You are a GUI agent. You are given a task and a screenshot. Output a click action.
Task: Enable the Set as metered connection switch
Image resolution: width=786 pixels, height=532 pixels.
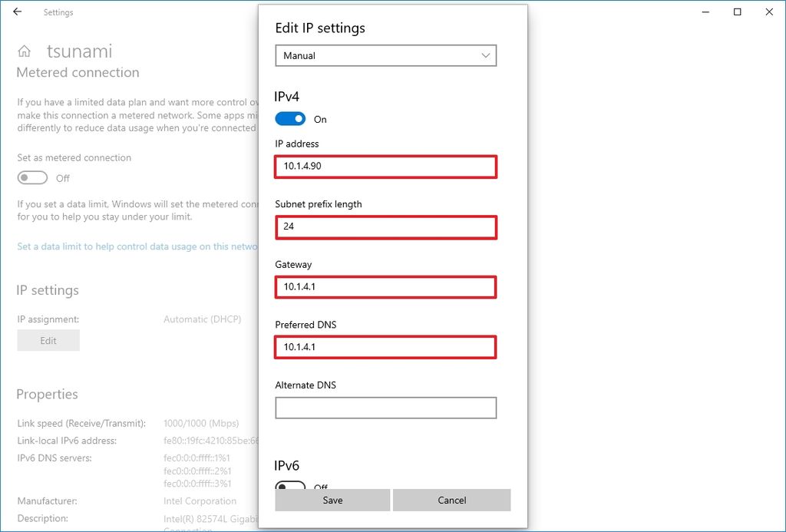pos(31,177)
